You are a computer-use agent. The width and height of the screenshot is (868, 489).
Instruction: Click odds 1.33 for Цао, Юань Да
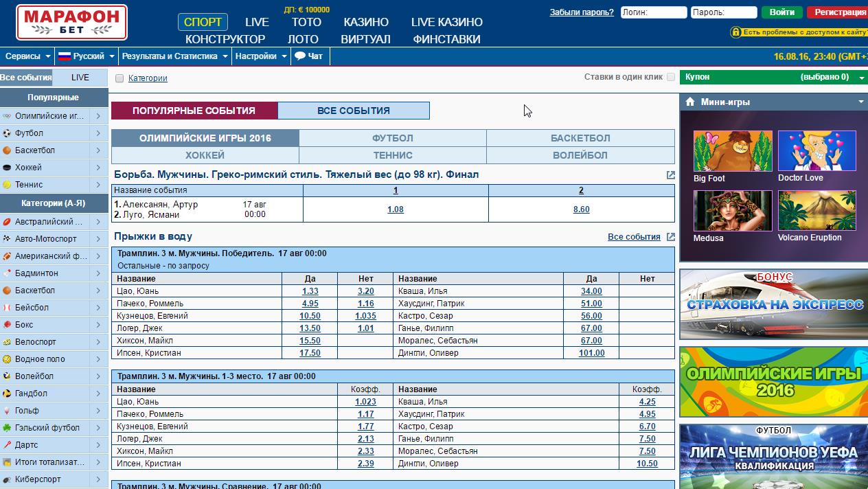pyautogui.click(x=310, y=291)
